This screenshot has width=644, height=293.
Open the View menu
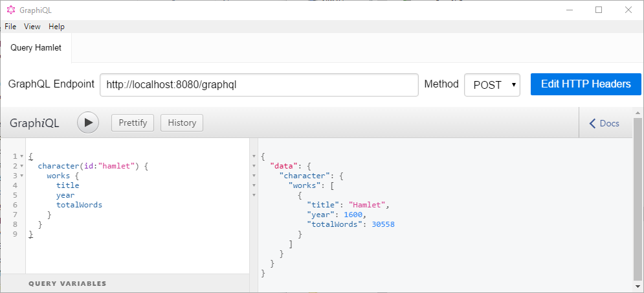point(32,27)
